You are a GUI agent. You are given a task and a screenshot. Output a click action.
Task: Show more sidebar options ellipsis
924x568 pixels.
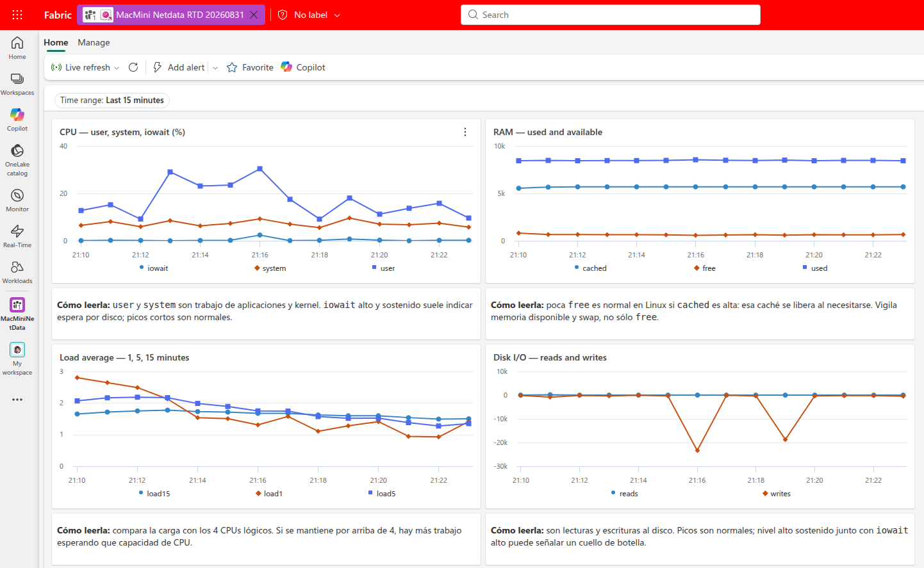(17, 400)
